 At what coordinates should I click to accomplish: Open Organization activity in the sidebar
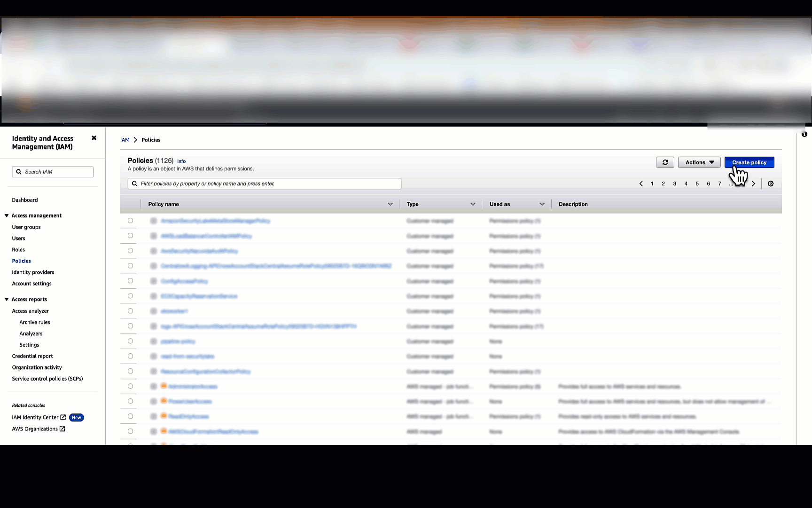(x=37, y=367)
